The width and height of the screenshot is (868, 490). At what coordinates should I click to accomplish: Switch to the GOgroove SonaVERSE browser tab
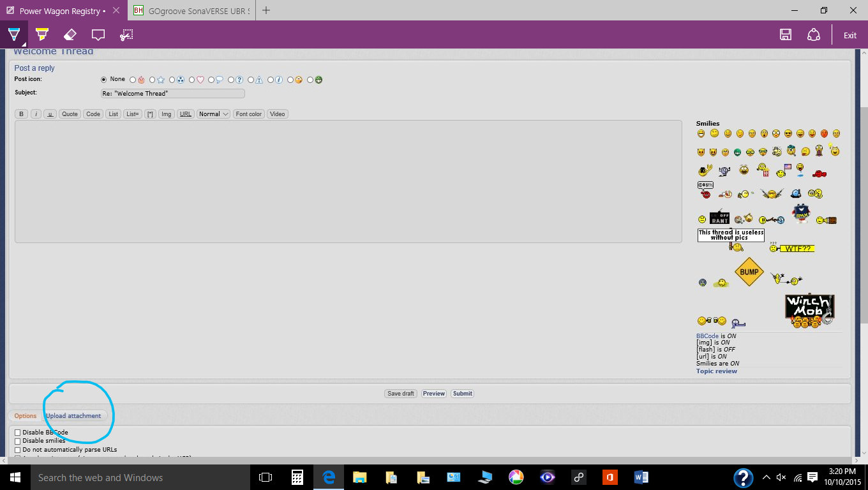point(191,10)
